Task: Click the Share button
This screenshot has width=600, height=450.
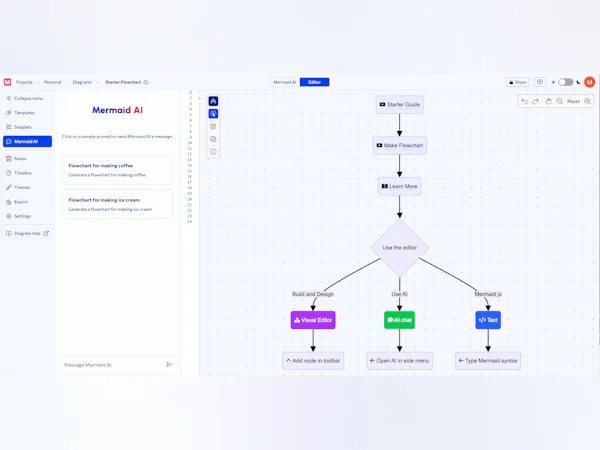Action: point(517,82)
